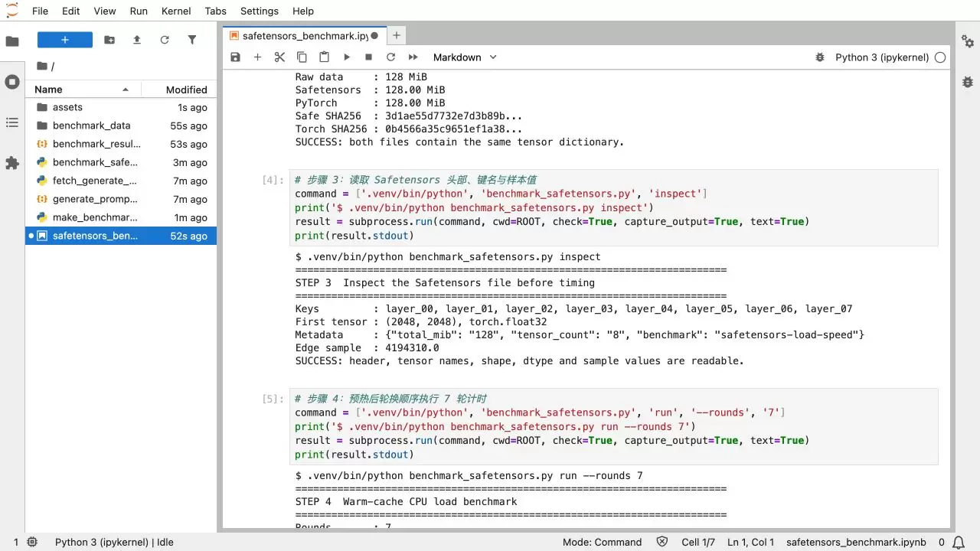Open the Extension Manager sidebar icon
This screenshot has height=551, width=980.
tap(12, 163)
